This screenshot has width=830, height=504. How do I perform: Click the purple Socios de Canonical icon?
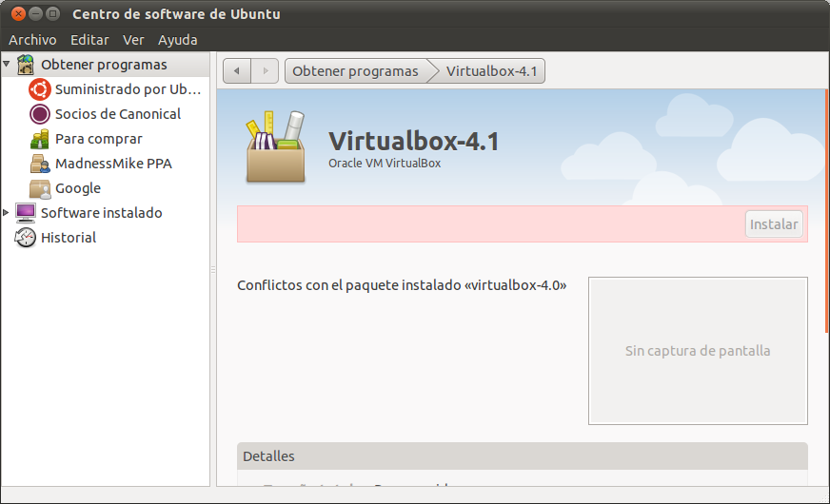40,114
